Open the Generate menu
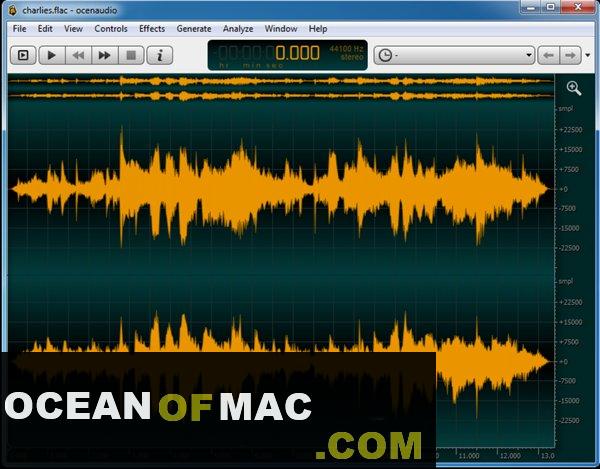 coord(194,29)
